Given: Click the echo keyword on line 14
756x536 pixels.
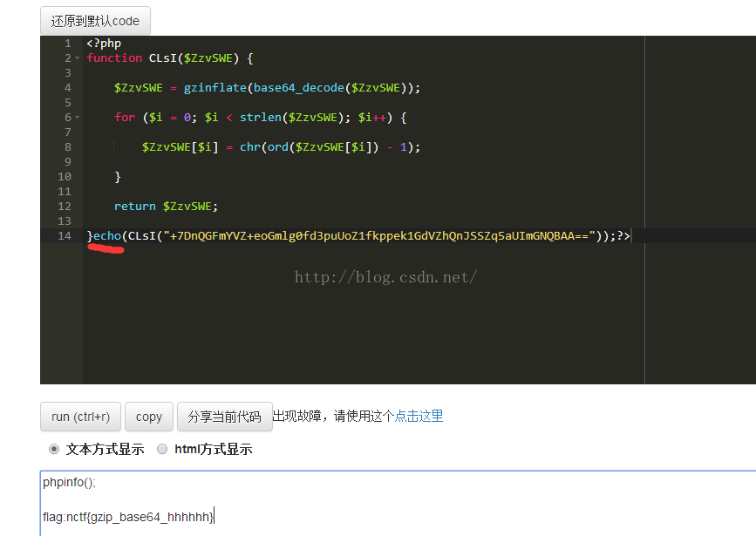Looking at the screenshot, I should (x=107, y=235).
